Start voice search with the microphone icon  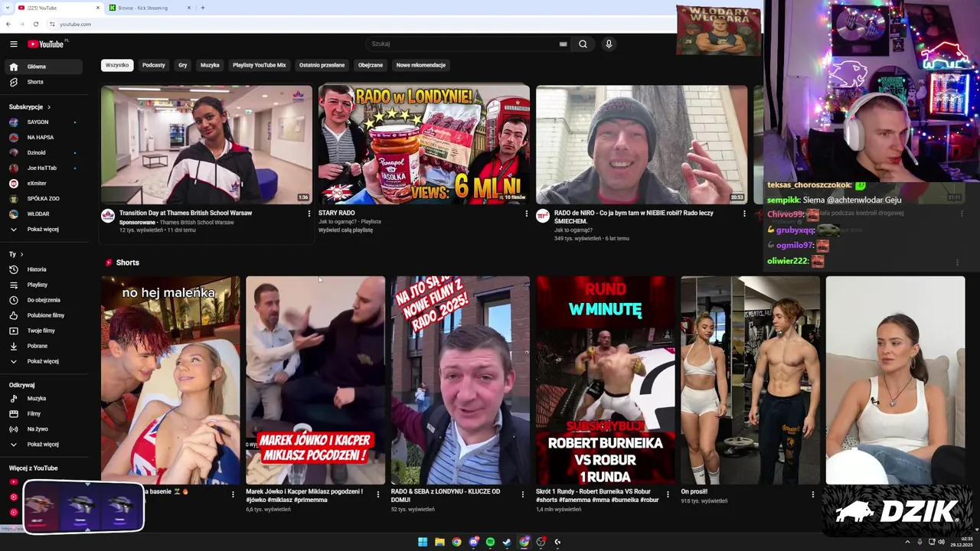click(609, 44)
